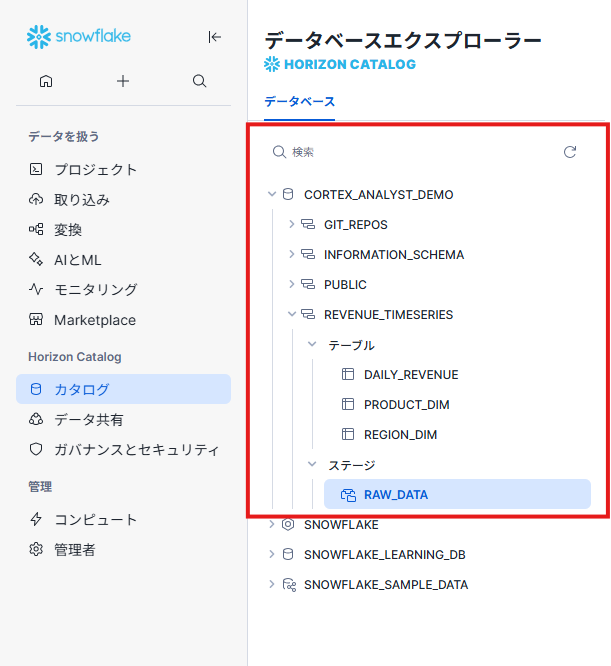Viewport: 611px width, 666px height.
Task: Select the RAW_DATA stage
Action: coord(457,494)
